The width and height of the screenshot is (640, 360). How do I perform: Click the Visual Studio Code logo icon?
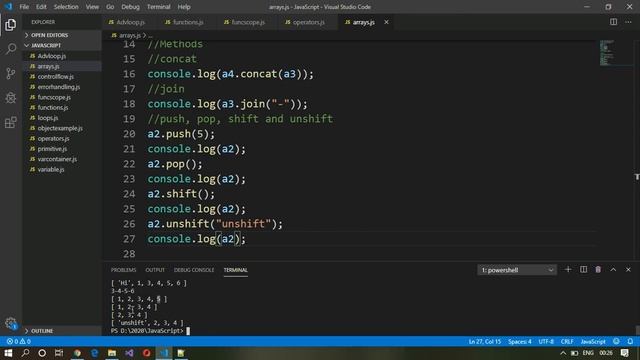[x=8, y=7]
